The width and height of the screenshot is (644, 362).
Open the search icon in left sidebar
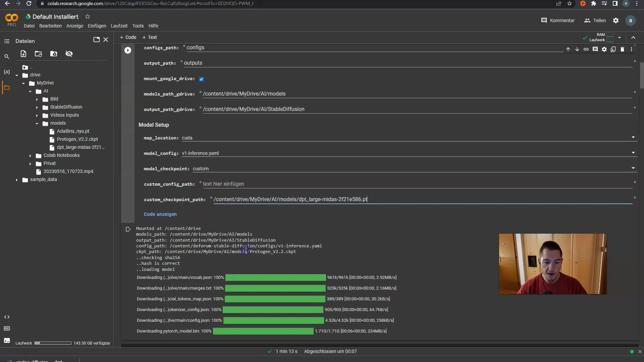tap(7, 57)
